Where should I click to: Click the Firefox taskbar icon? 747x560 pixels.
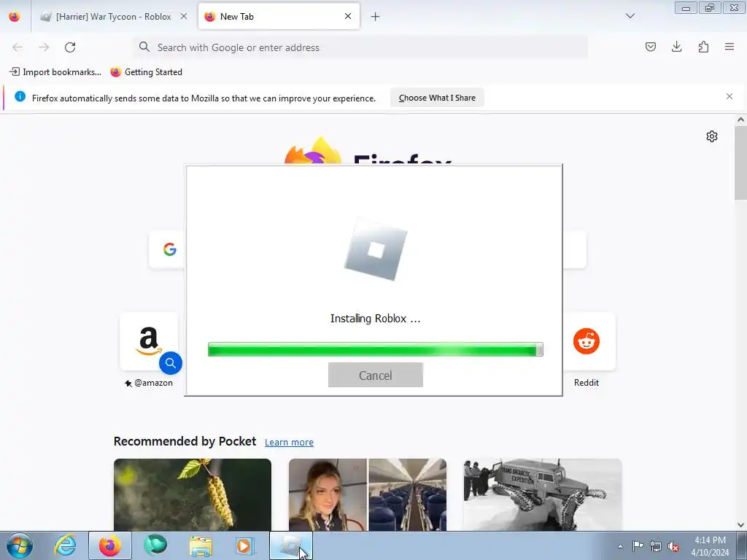(109, 545)
